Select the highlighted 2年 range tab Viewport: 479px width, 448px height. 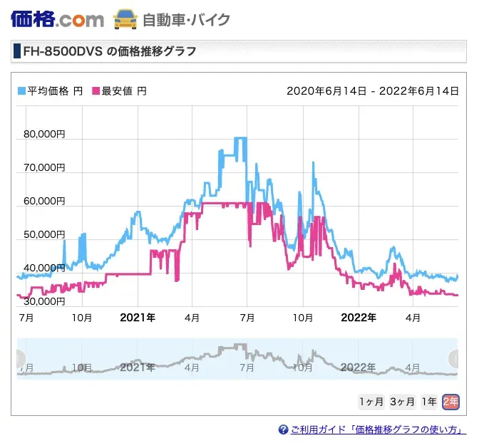coord(450,402)
